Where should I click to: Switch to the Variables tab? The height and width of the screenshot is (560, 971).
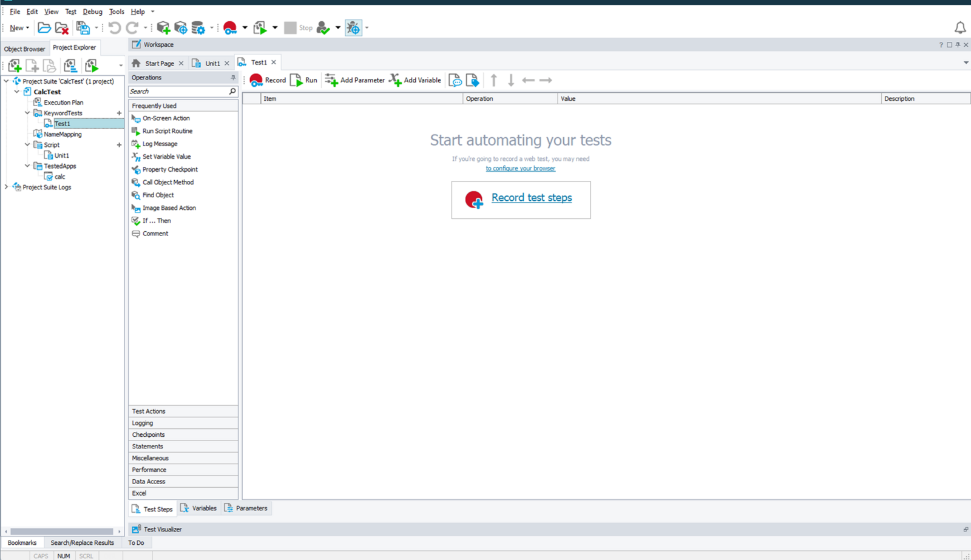(x=198, y=508)
